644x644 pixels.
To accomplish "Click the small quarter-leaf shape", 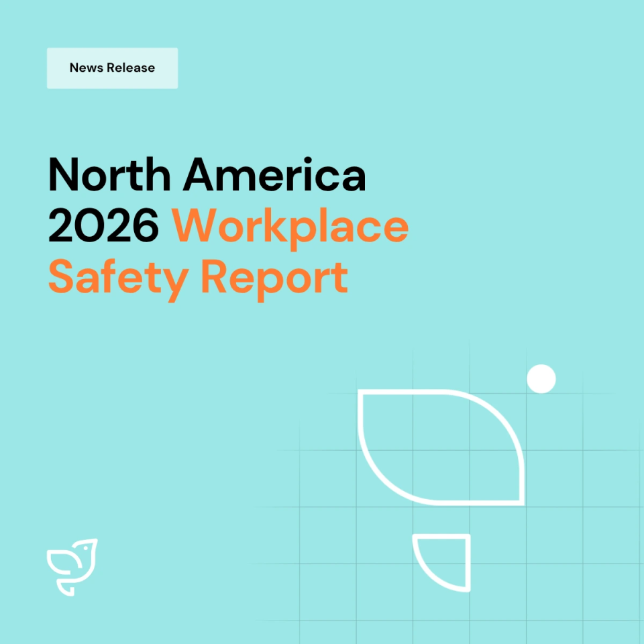I will 443,563.
